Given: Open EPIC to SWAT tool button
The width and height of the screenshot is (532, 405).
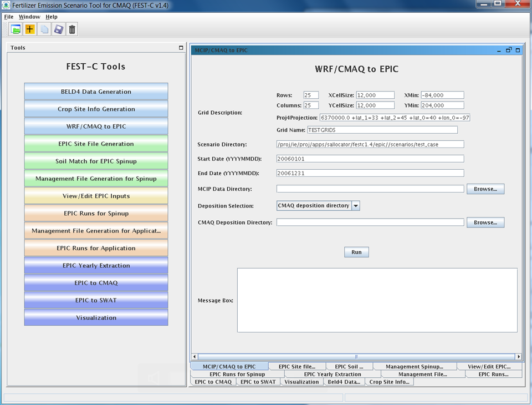Looking at the screenshot, I should [96, 300].
